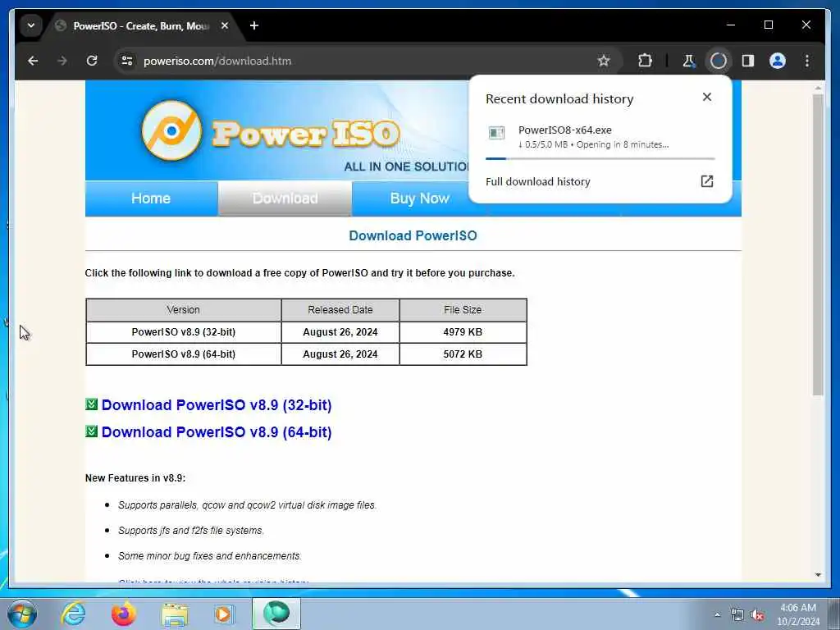Bookmark this page with the star icon

[604, 61]
